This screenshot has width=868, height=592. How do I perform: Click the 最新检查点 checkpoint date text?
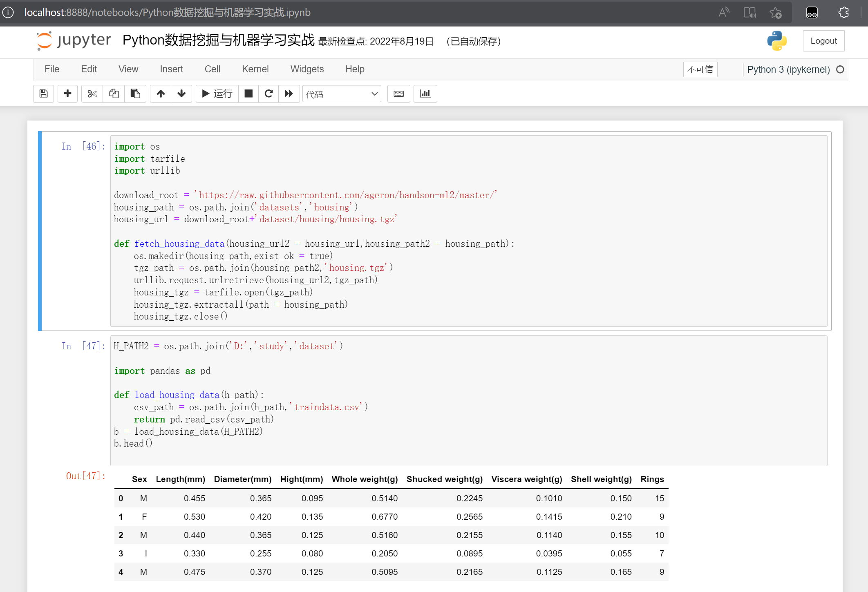376,41
